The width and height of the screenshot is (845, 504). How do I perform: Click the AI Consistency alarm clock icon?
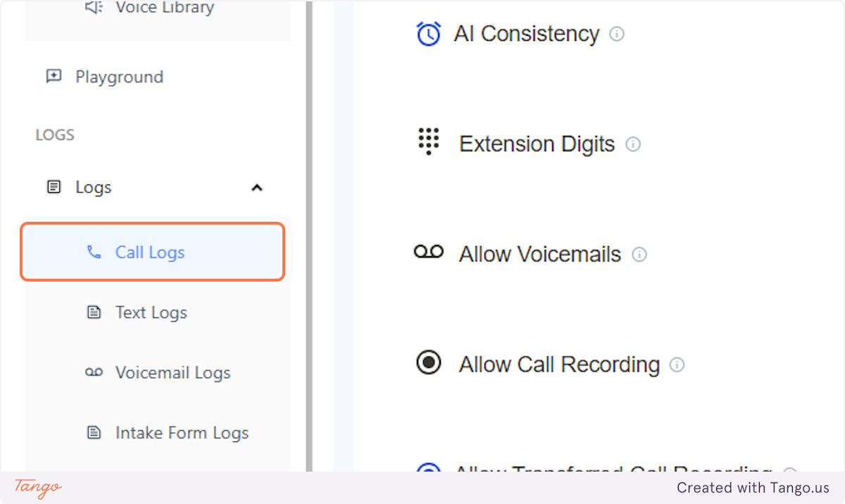(x=428, y=33)
